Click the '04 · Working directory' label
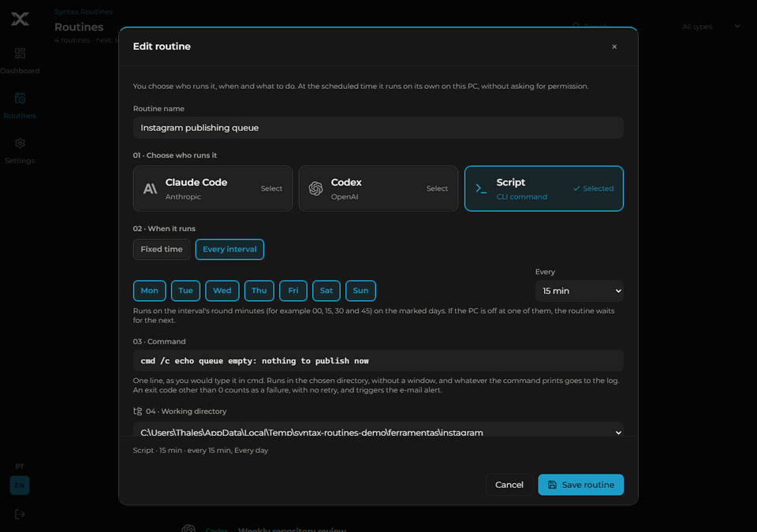 pyautogui.click(x=186, y=411)
